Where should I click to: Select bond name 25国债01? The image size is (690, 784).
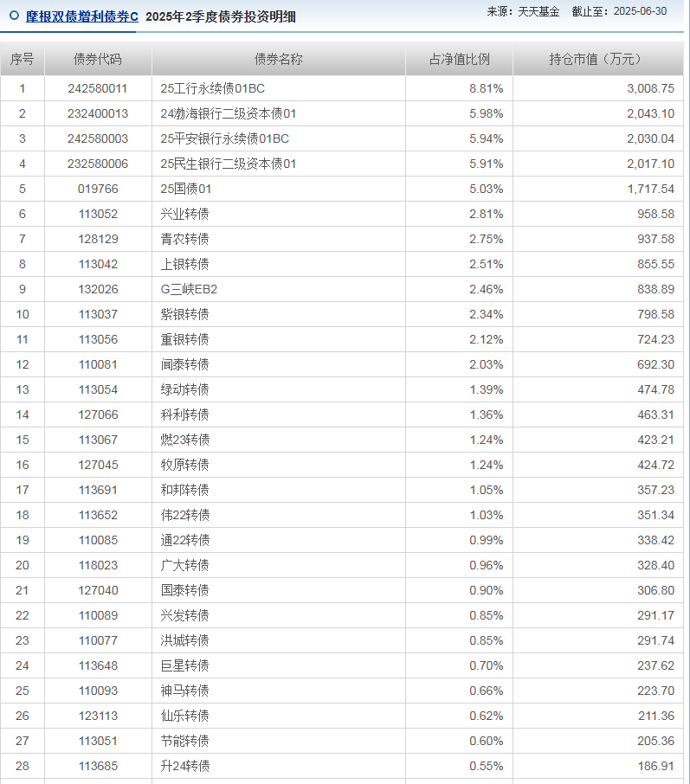coord(185,189)
